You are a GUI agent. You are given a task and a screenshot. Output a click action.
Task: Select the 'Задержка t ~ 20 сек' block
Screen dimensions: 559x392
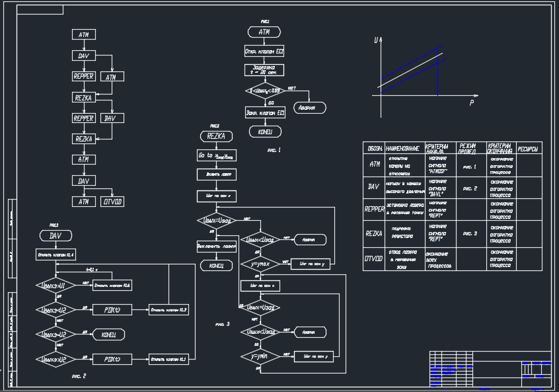coord(264,70)
